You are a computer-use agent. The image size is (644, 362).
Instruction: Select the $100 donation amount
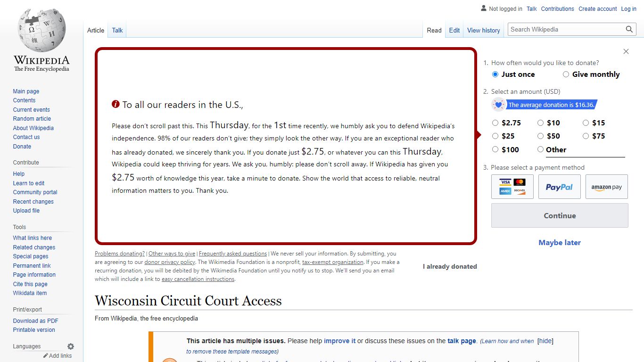pos(495,149)
